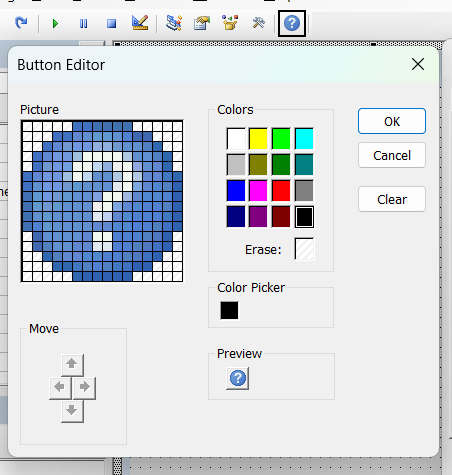Select the Erase swatch
Image resolution: width=452 pixels, height=475 pixels.
[304, 249]
